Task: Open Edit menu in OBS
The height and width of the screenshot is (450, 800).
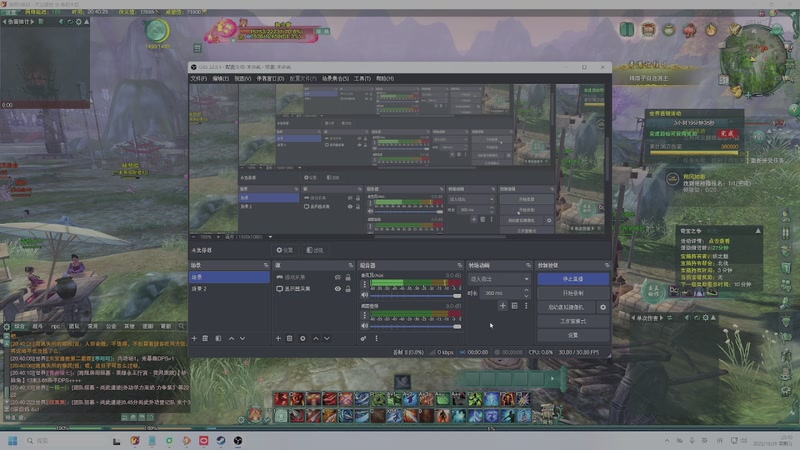Action: [220, 79]
